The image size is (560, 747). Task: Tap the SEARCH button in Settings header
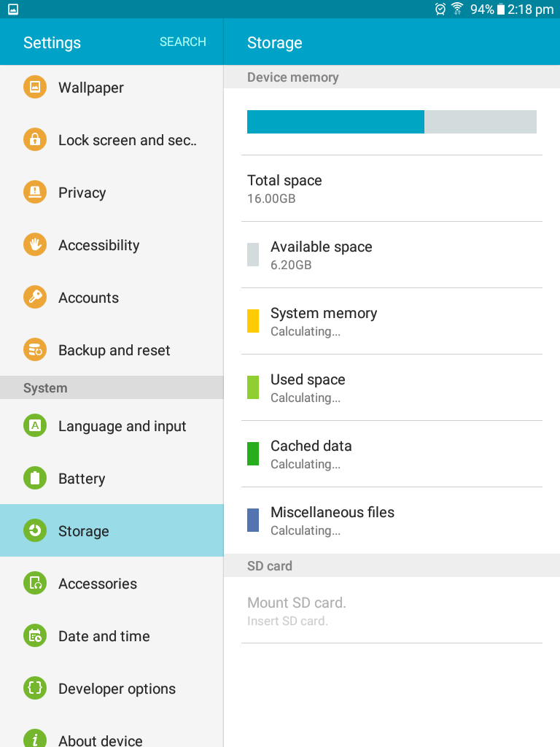[183, 42]
